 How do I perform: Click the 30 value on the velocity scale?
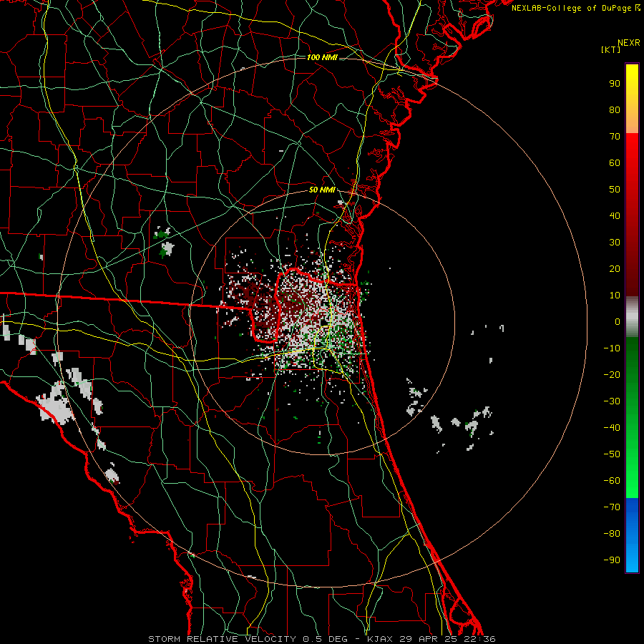point(615,243)
